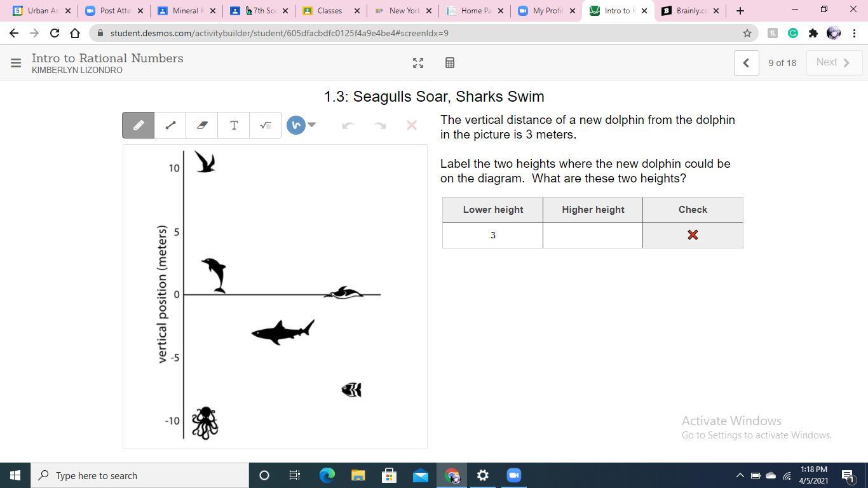Toggle fullscreen mode
The width and height of the screenshot is (868, 488).
tap(418, 63)
